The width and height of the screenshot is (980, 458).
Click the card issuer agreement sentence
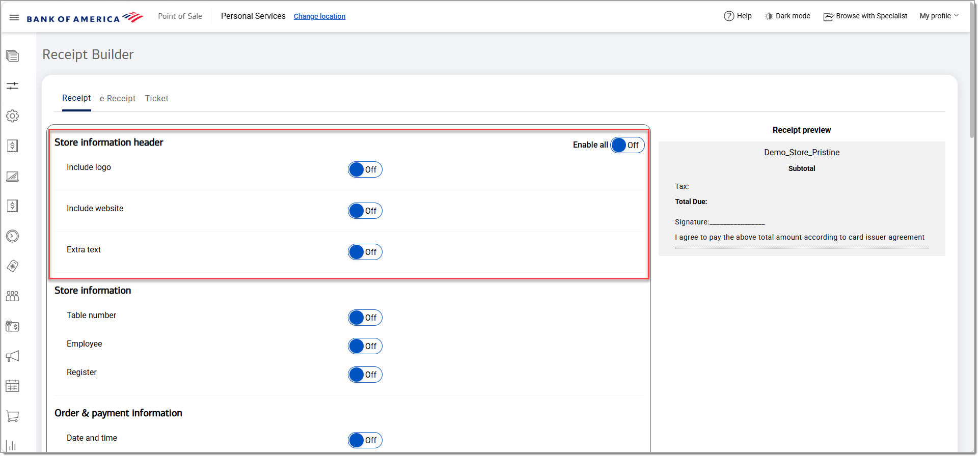click(800, 237)
